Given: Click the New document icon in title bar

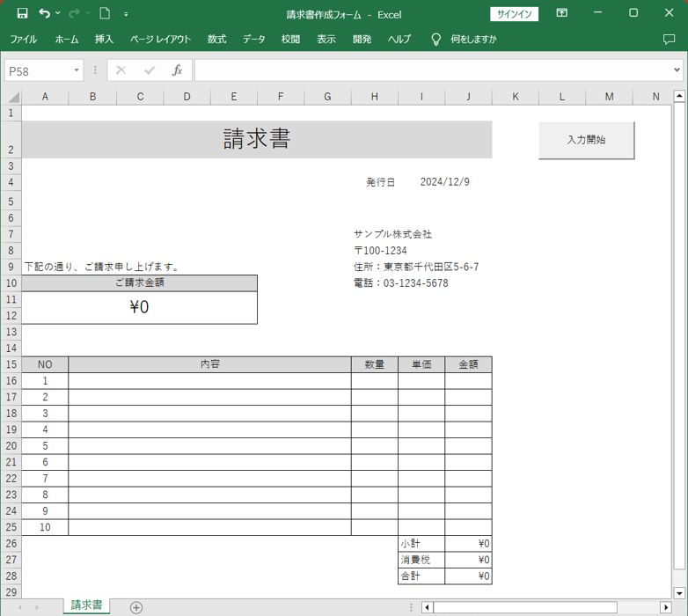Looking at the screenshot, I should [105, 13].
